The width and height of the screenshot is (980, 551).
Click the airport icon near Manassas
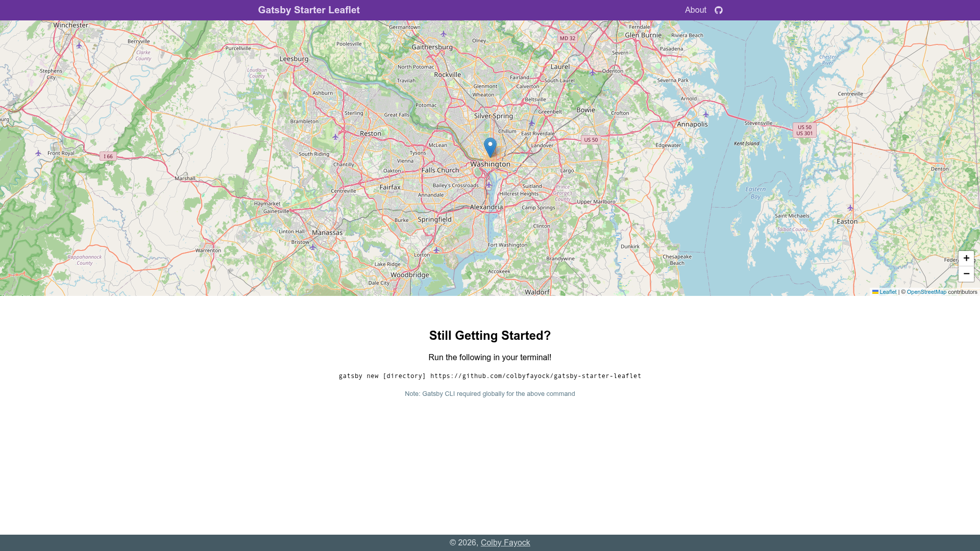pyautogui.click(x=313, y=247)
